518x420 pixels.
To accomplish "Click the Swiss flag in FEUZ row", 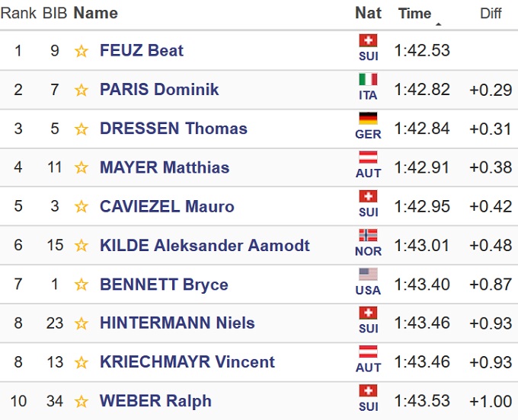I will [368, 41].
